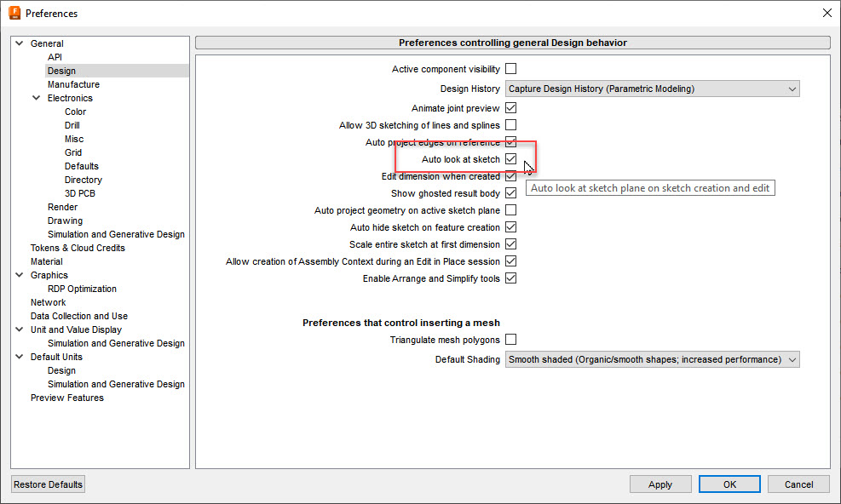Collapse the Unit and Value Display node
Image resolution: width=841 pixels, height=504 pixels.
20,329
